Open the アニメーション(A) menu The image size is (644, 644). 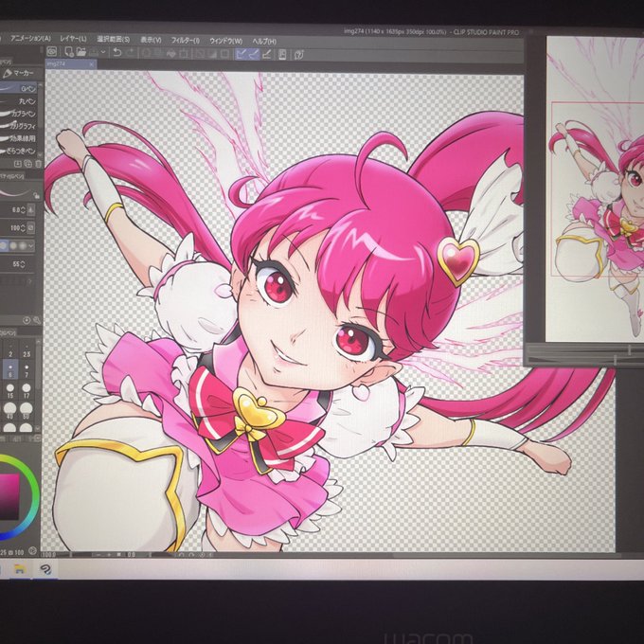click(30, 39)
